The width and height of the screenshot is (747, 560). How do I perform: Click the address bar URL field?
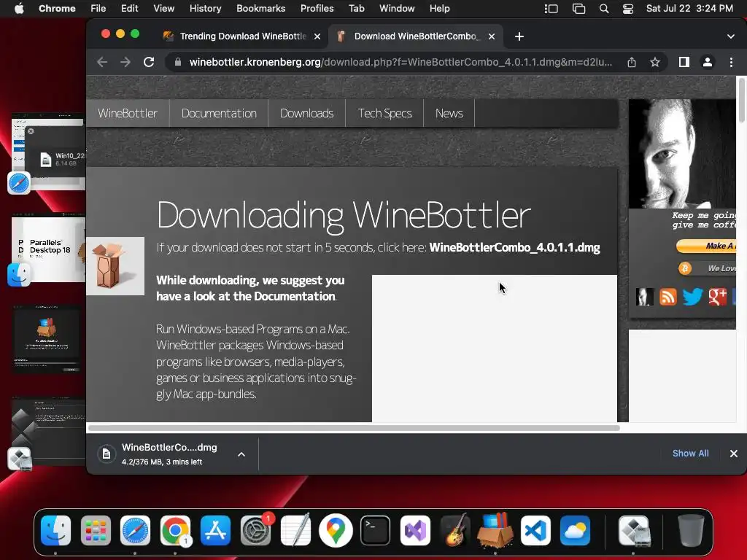[400, 62]
